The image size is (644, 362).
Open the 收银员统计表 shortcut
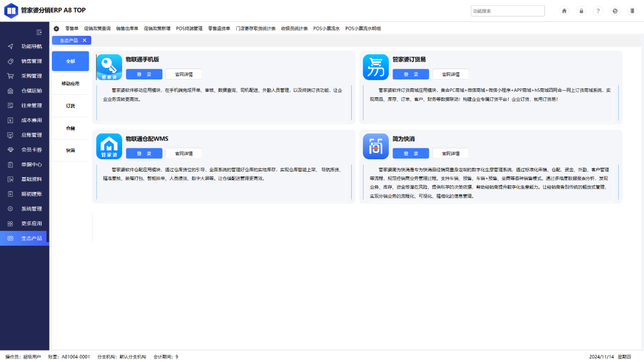pos(295,29)
